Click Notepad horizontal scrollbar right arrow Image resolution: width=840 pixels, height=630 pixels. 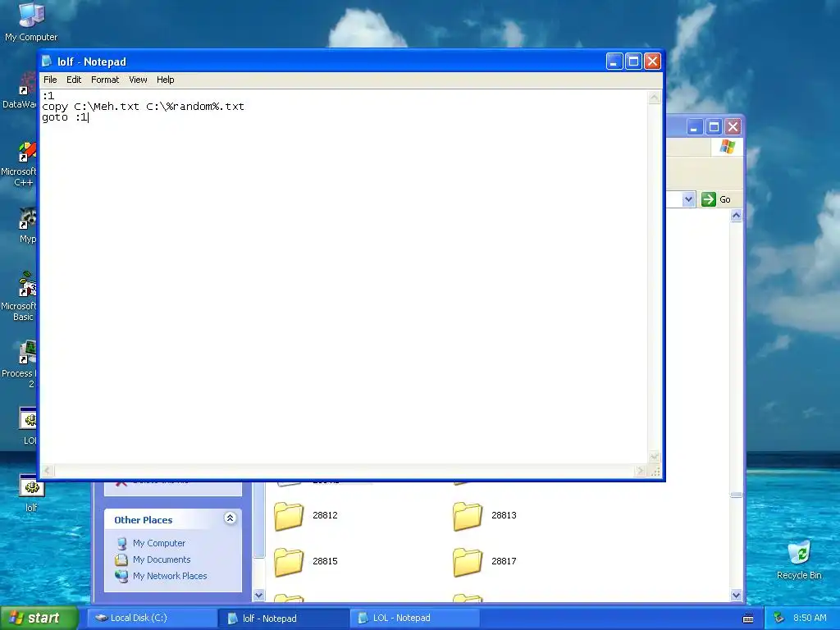point(641,471)
